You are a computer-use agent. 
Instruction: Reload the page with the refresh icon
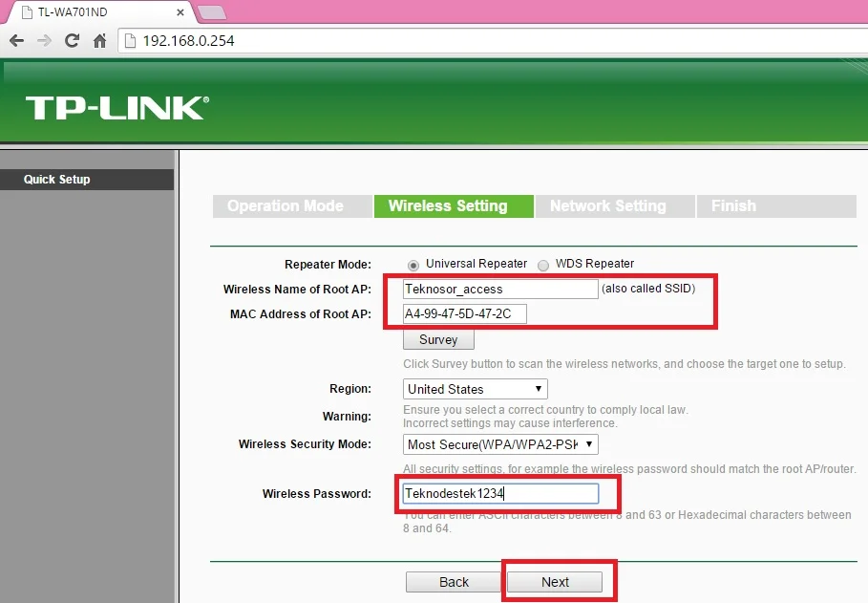tap(72, 41)
